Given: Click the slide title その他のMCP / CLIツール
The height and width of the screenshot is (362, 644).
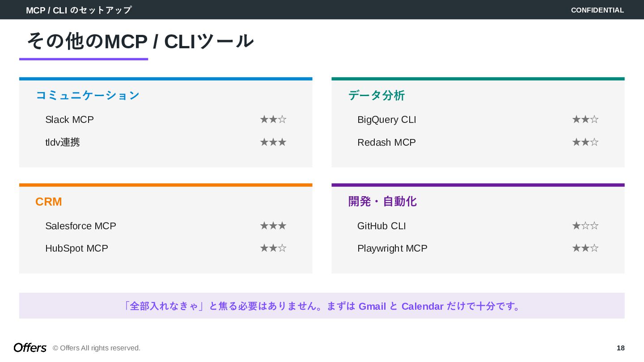Looking at the screenshot, I should click(x=140, y=41).
